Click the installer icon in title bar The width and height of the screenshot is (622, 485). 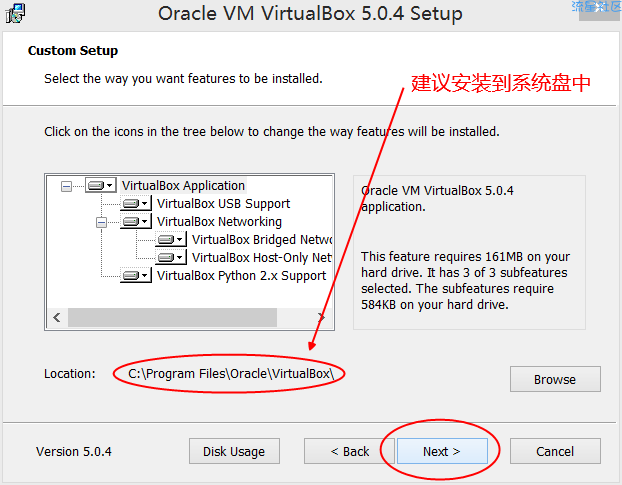pyautogui.click(x=15, y=13)
